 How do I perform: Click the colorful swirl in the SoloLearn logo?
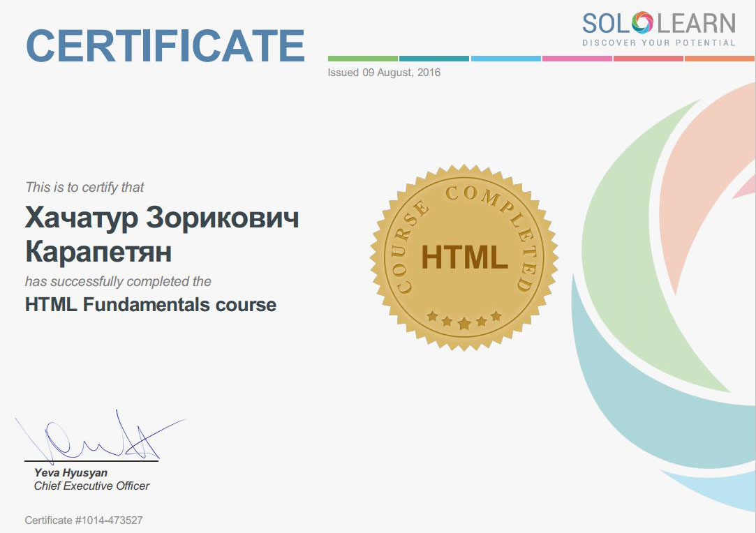click(641, 23)
